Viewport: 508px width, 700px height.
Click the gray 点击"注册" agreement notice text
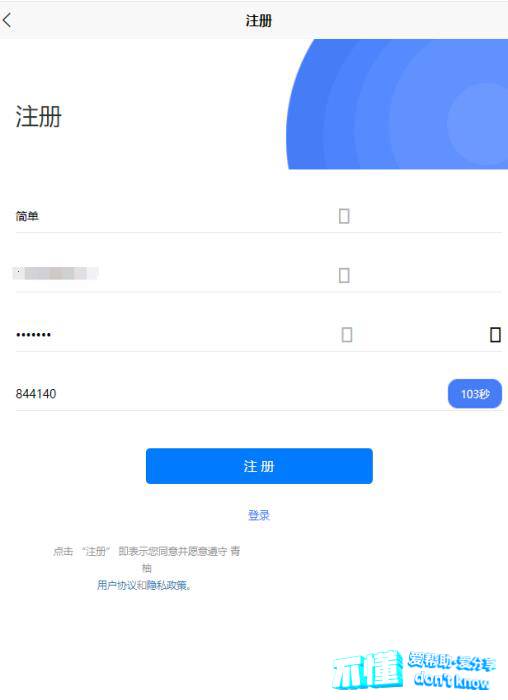pyautogui.click(x=146, y=559)
